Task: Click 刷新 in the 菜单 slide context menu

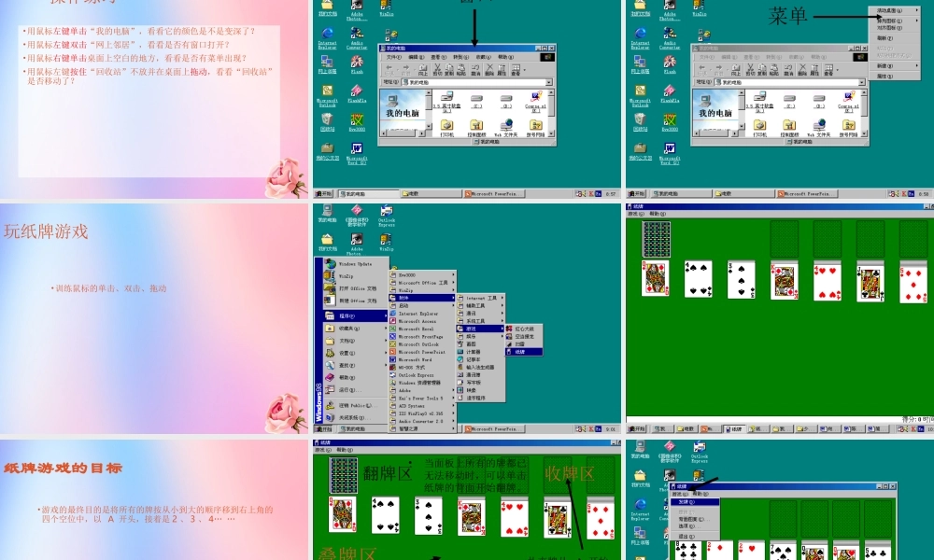Action: pyautogui.click(x=894, y=38)
